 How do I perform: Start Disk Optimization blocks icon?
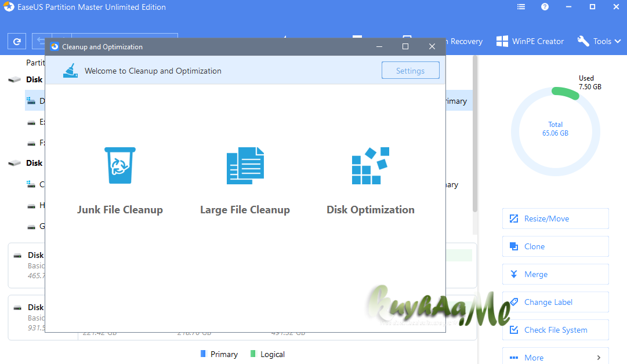[370, 165]
